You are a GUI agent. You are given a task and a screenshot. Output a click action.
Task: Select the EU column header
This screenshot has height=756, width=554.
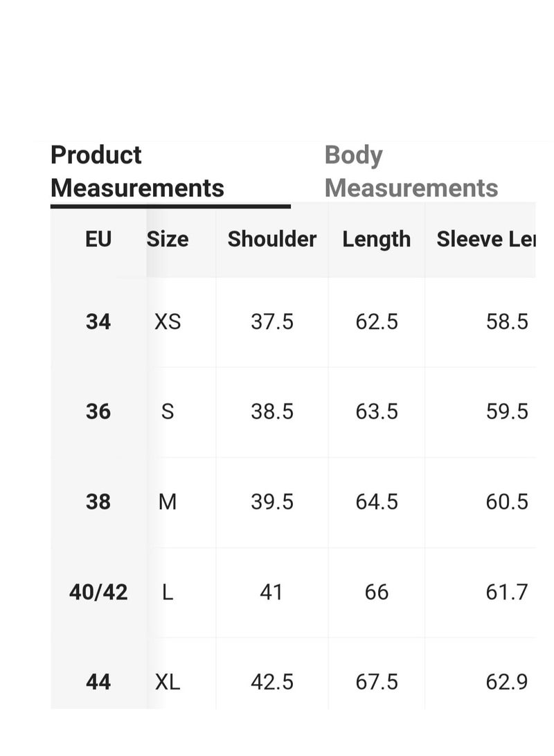click(98, 239)
